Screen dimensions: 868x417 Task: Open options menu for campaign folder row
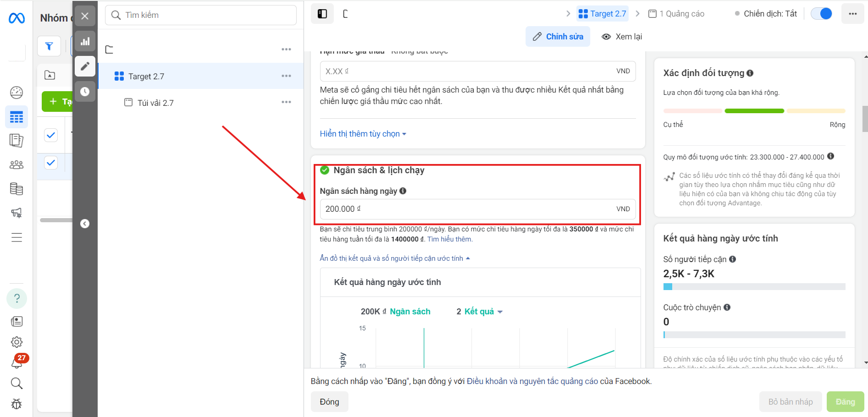(x=286, y=49)
